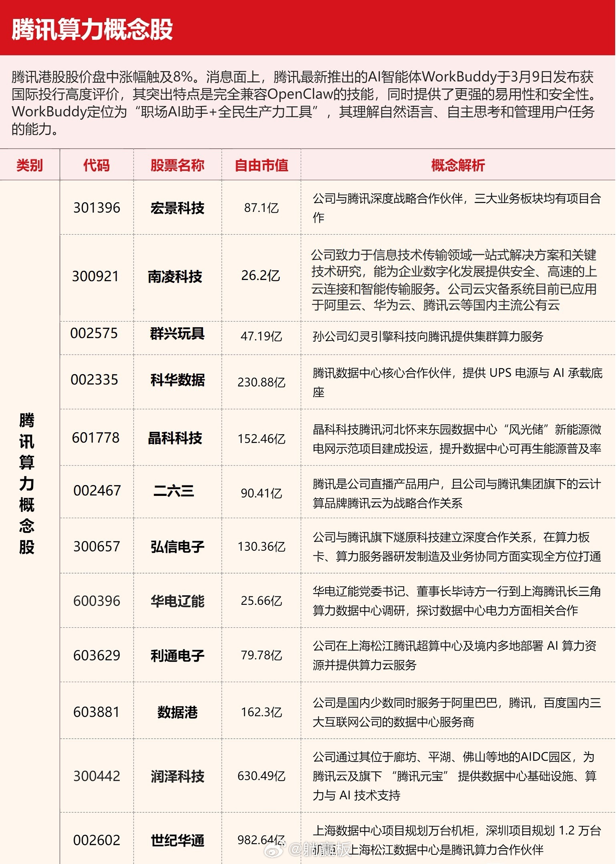This screenshot has height=864, width=616.
Task: Click the description mentioning 燧原科技
Action: (x=457, y=546)
